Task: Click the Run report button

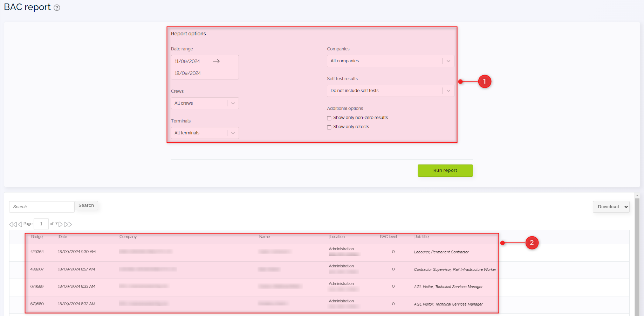Action: click(445, 170)
